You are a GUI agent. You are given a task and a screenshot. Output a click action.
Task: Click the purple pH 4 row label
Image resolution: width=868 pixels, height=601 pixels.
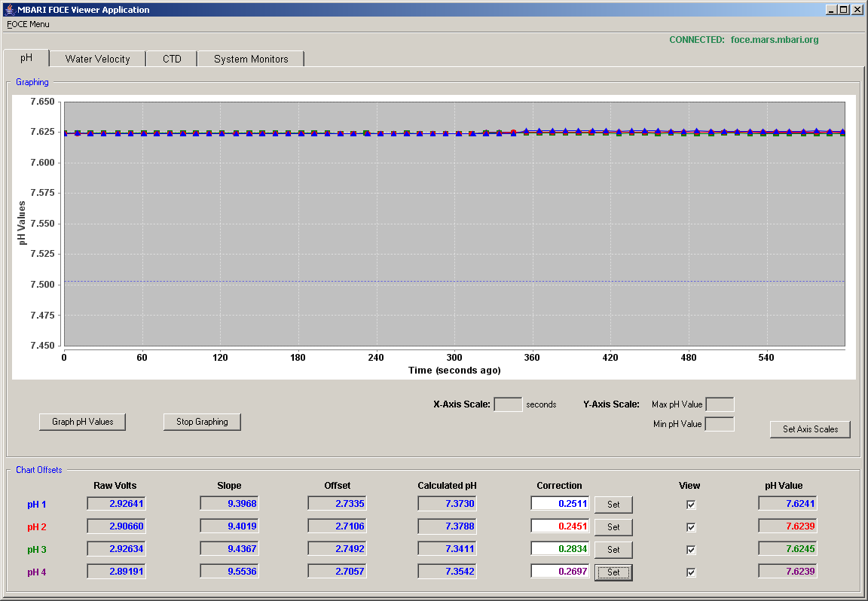tap(36, 573)
